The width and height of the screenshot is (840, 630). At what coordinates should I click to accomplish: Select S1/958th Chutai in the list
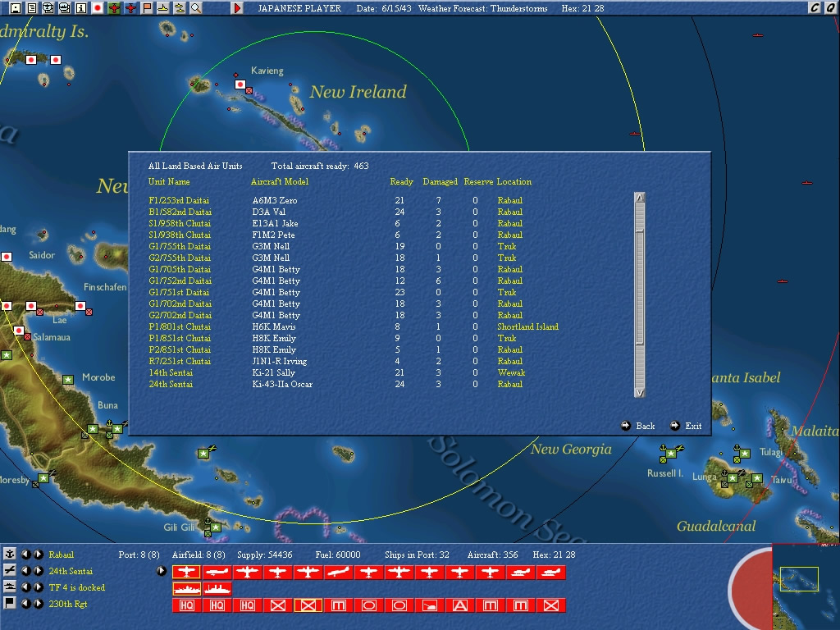click(180, 223)
